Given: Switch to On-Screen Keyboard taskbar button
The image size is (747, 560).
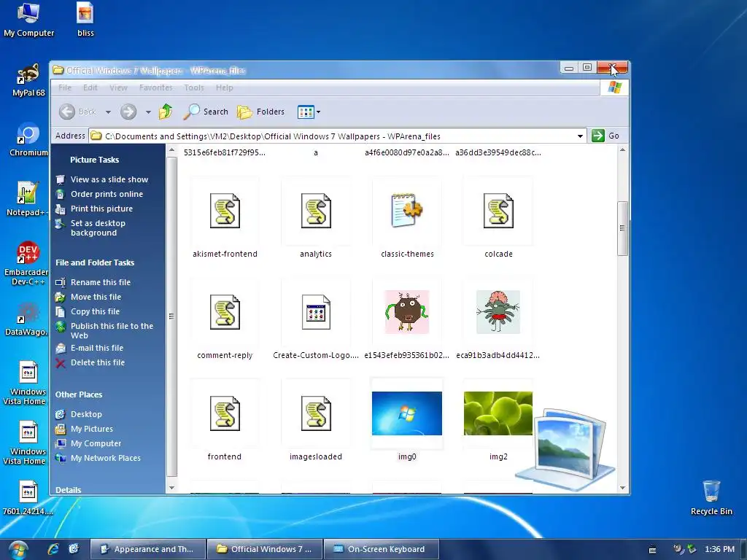Looking at the screenshot, I should point(381,549).
